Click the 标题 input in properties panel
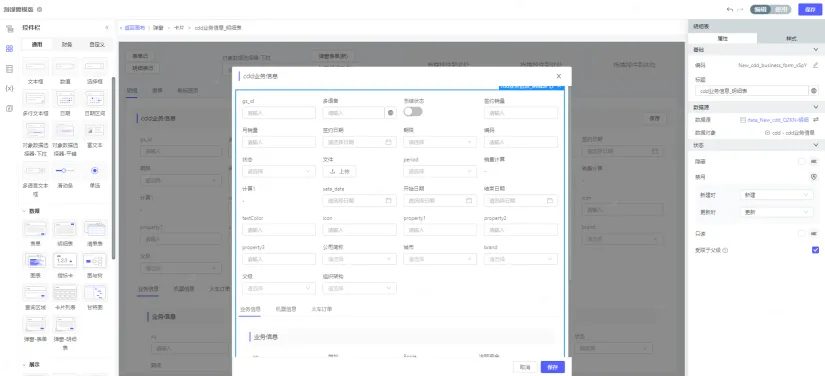Viewport: 825px width, 376px height. (x=752, y=90)
